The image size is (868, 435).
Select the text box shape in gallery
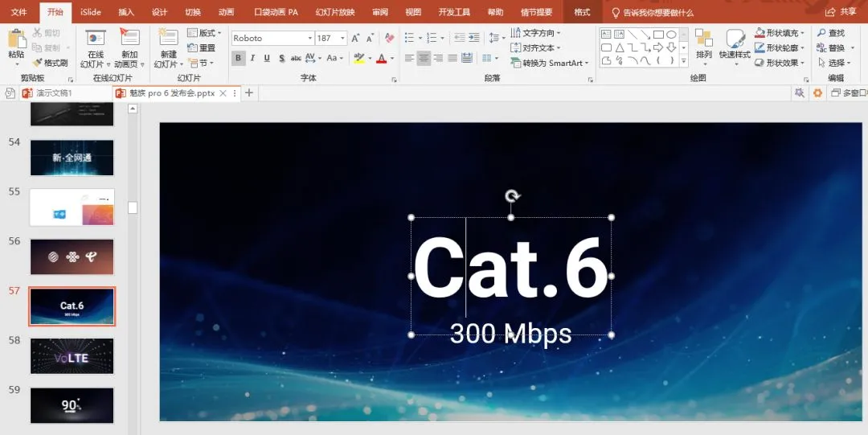click(606, 35)
